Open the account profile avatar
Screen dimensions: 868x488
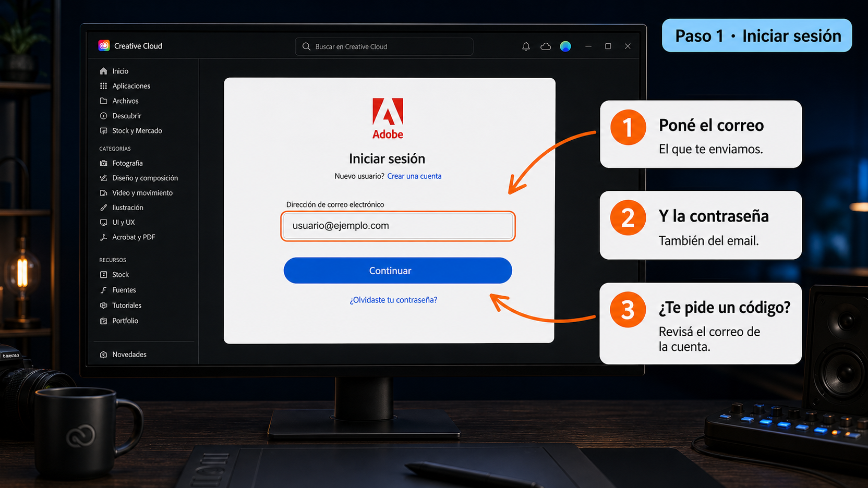[x=565, y=46]
